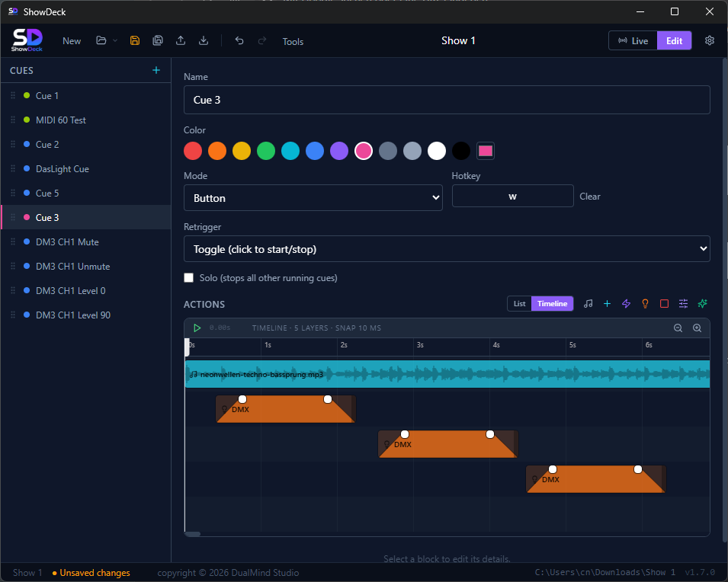
Task: Enable the Solo checkbox
Action: (x=188, y=277)
